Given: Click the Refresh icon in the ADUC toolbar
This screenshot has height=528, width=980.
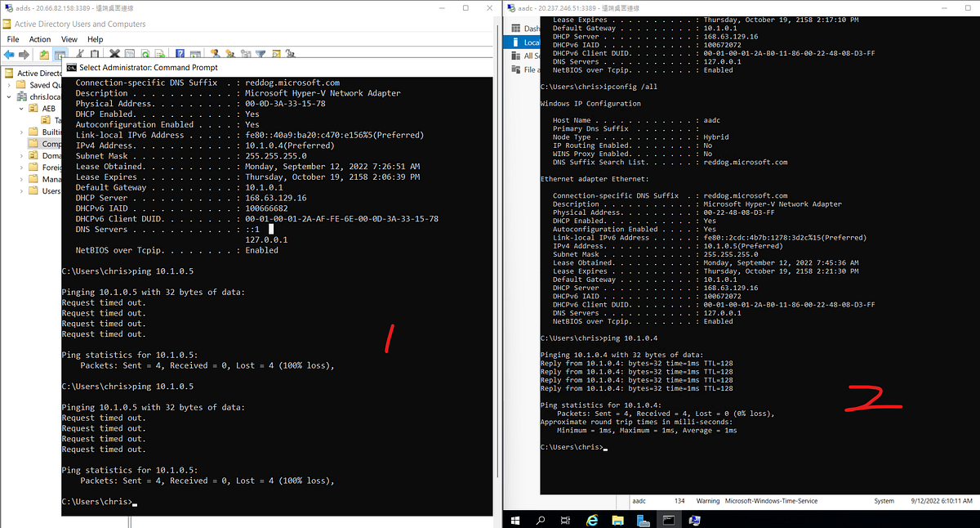Looking at the screenshot, I should 145,53.
